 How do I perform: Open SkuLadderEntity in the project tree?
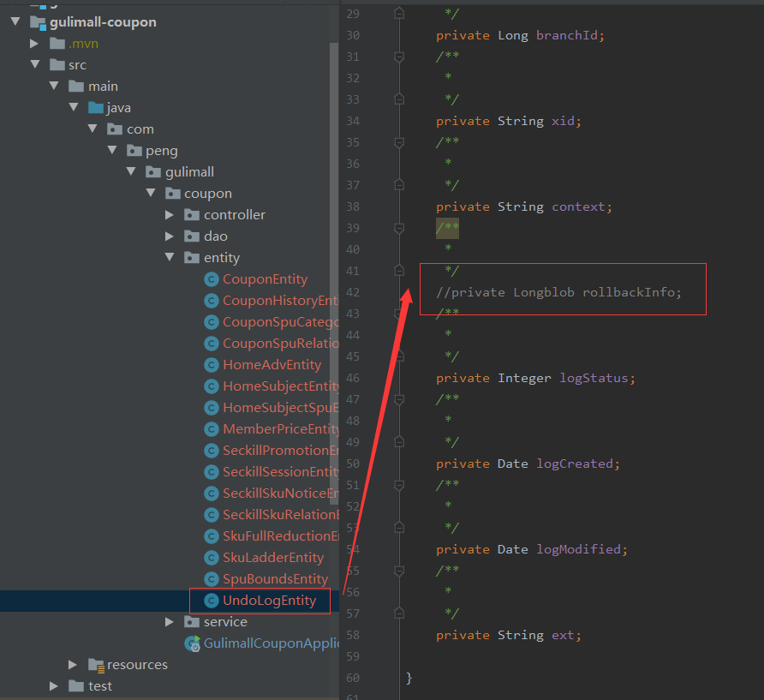pos(273,558)
